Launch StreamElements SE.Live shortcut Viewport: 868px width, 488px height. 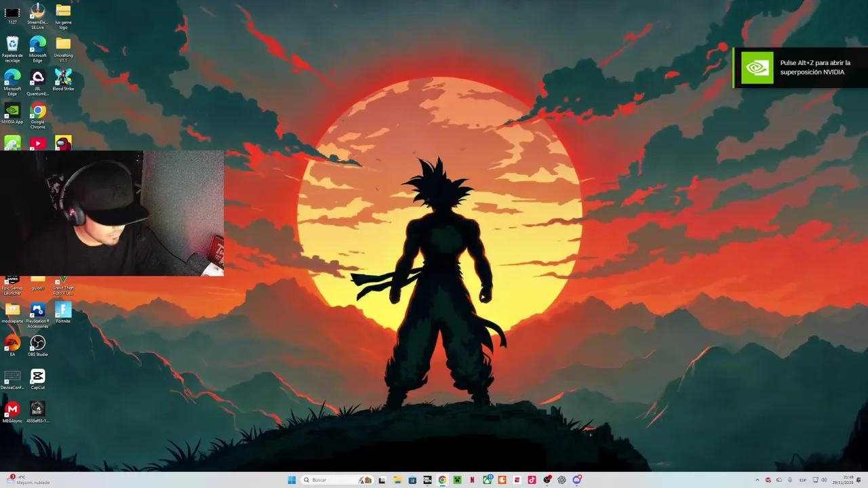click(38, 15)
